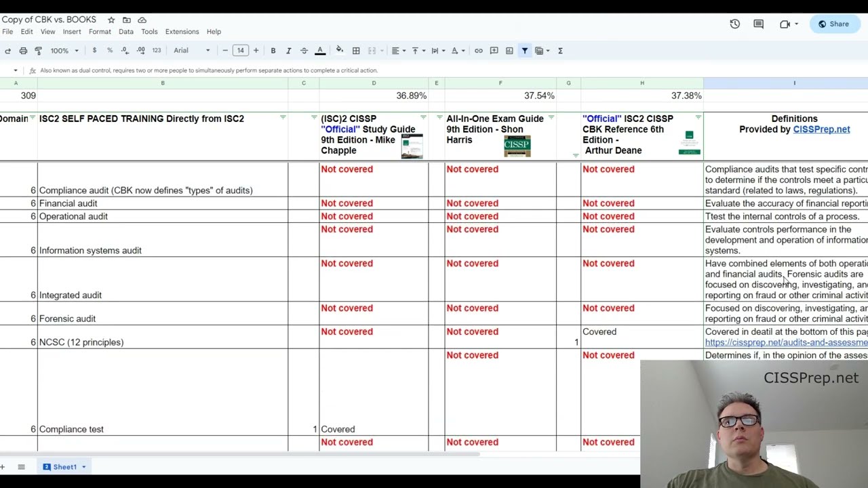Click the Insert link icon
Screen dimensions: 868x488
click(479, 51)
